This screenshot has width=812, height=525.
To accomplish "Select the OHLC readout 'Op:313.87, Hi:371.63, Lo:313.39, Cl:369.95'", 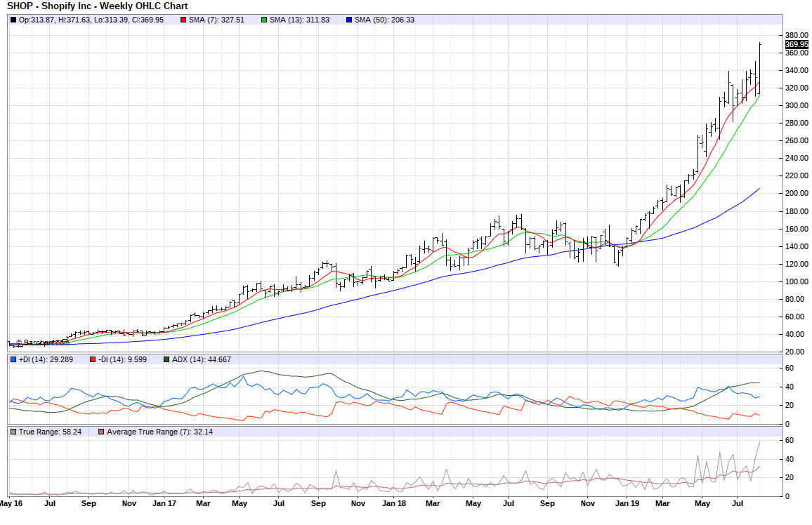I will pyautogui.click(x=91, y=20).
